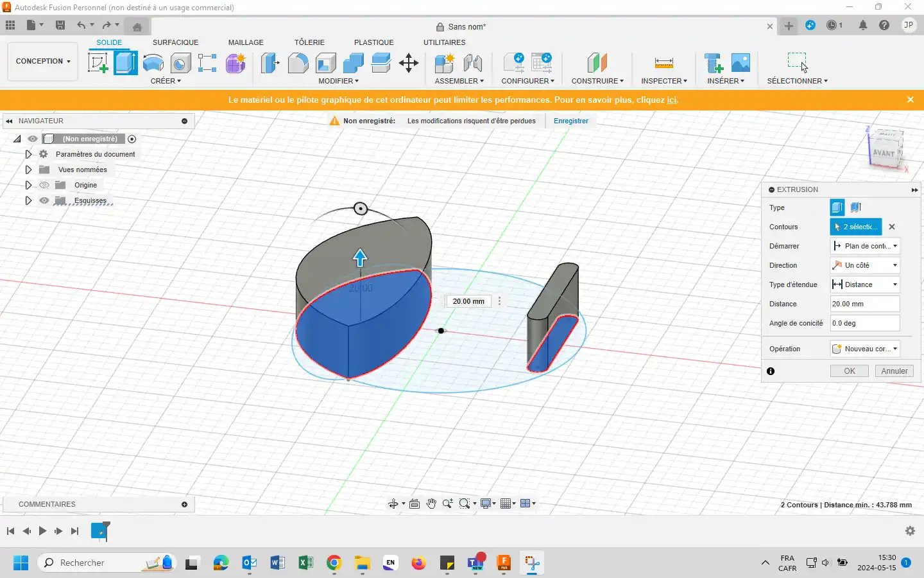Select the Rectangular Pattern tool icon
The width and height of the screenshot is (924, 578).
click(207, 63)
